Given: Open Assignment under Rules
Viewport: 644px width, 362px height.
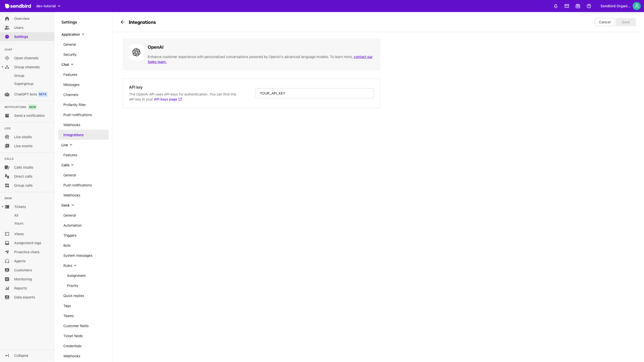Looking at the screenshot, I should point(76,276).
